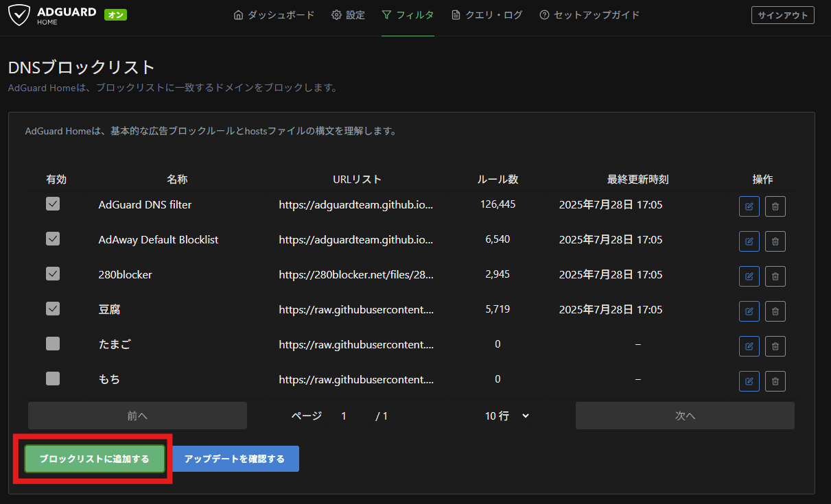
Task: Click the 5,719 rule count
Action: (498, 309)
